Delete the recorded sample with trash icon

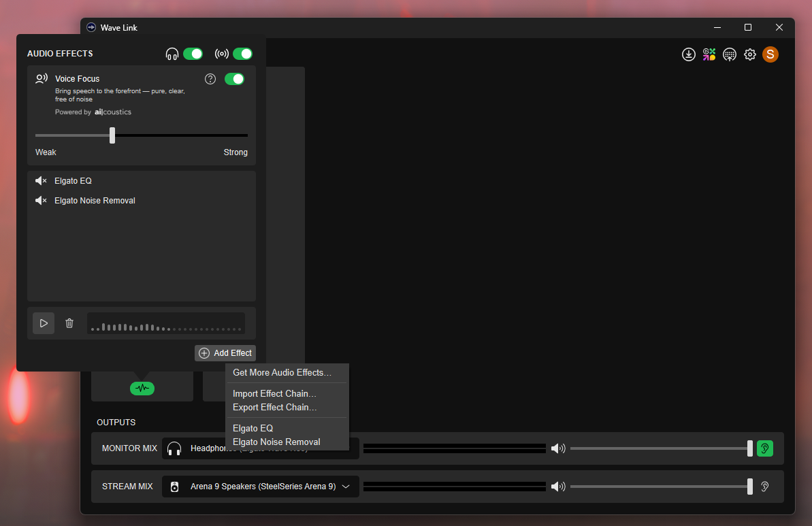pos(69,323)
